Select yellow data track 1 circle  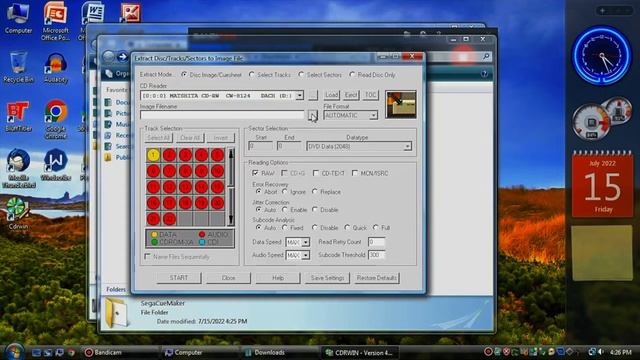click(x=153, y=155)
